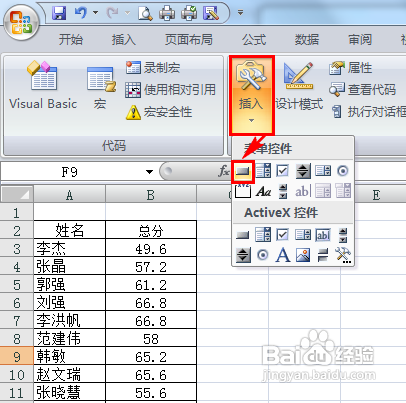Insert an ActiveX Label (A)

283,255
